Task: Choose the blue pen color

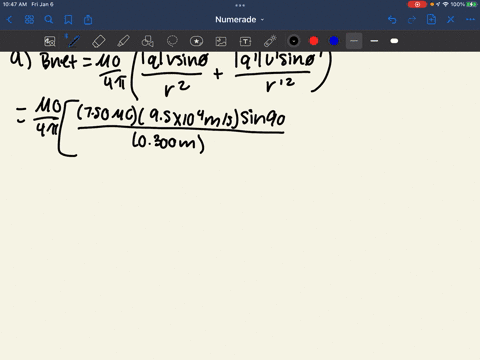Action: (334, 41)
